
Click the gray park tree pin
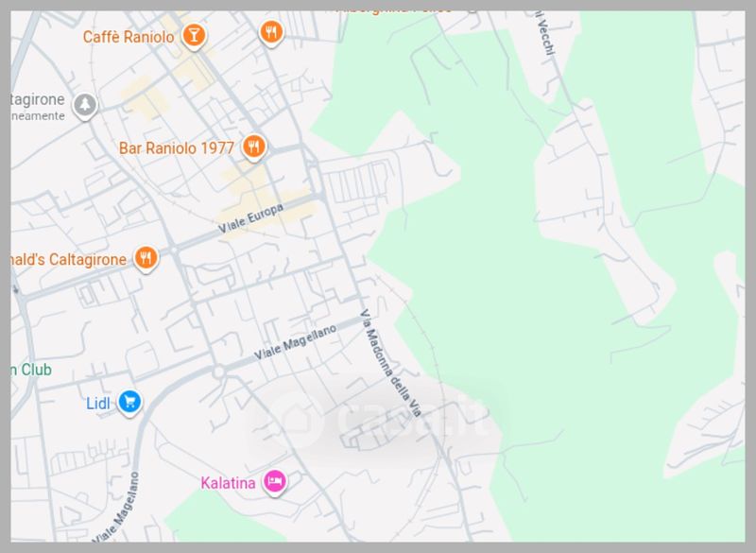click(86, 104)
